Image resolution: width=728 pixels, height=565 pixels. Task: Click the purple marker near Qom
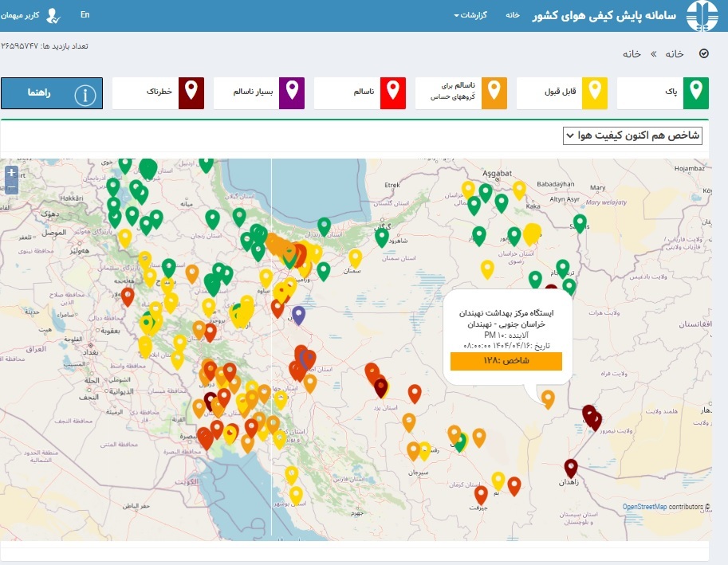[x=298, y=315]
